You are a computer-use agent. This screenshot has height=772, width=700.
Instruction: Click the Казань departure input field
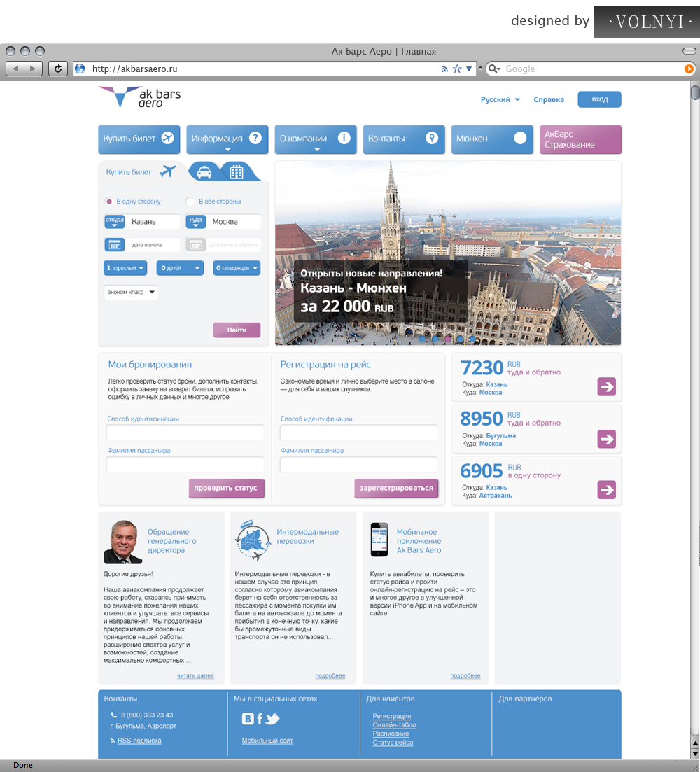(153, 222)
